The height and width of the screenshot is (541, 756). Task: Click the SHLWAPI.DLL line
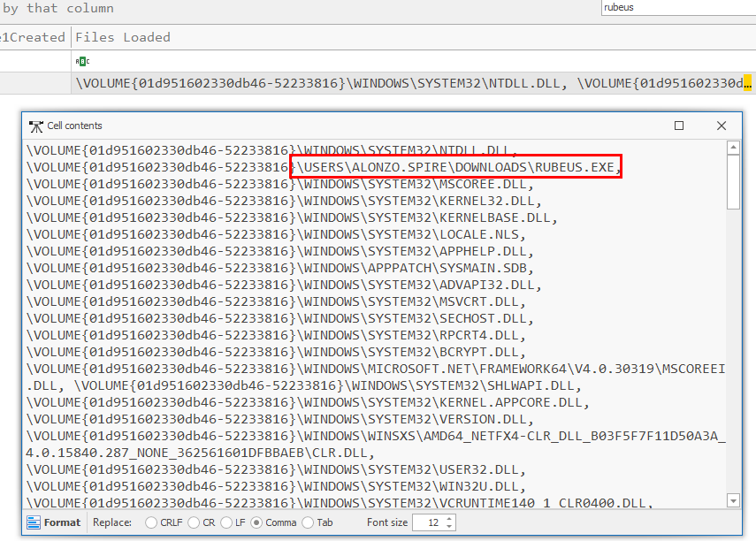point(328,385)
